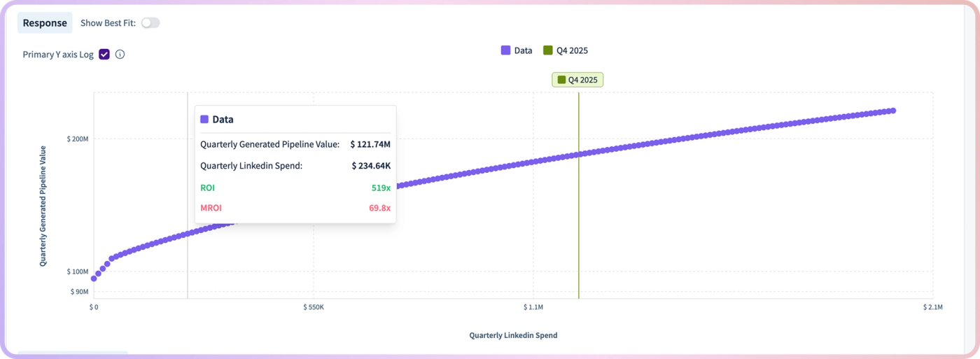Click the Quarterly Linkedin Spend axis title
The image size is (980, 359).
click(x=513, y=335)
